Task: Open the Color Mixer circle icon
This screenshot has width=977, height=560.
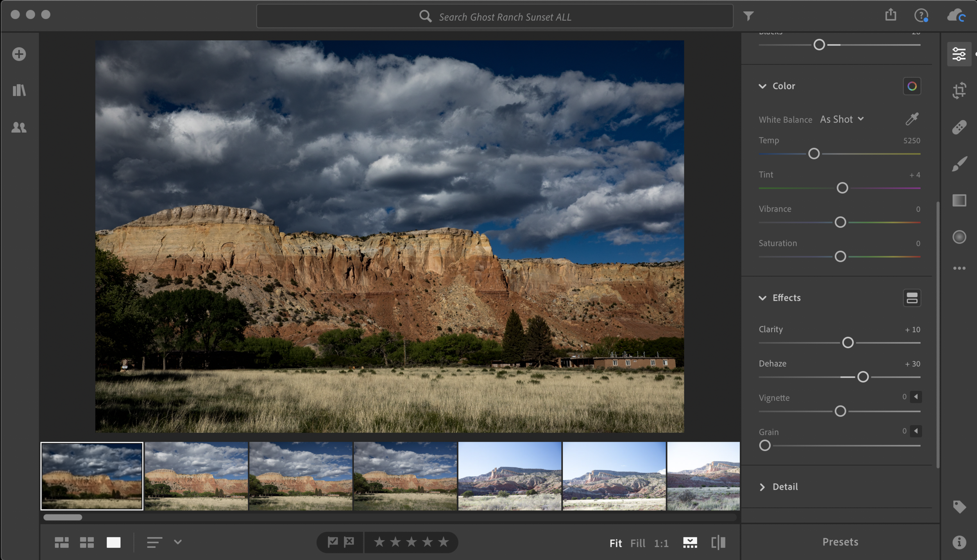Action: tap(912, 86)
